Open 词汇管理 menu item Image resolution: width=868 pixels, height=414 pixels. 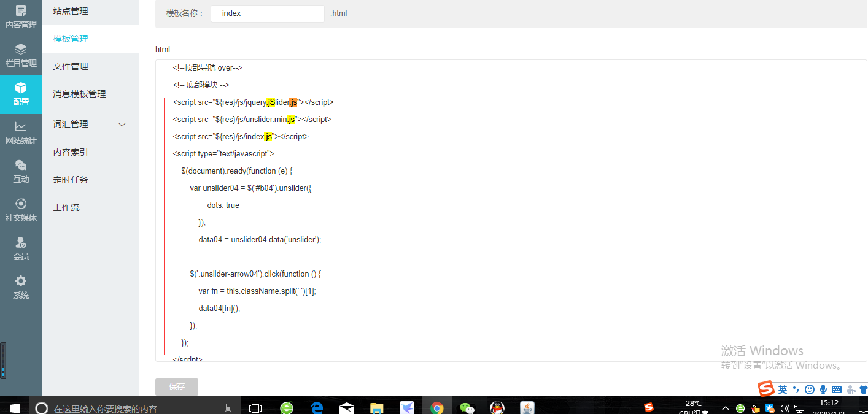(x=71, y=124)
